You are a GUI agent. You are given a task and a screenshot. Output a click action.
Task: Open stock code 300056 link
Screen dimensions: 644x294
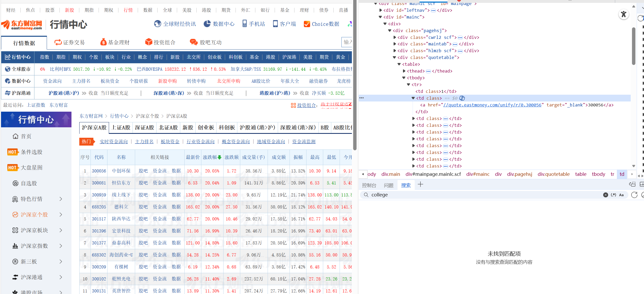99,171
